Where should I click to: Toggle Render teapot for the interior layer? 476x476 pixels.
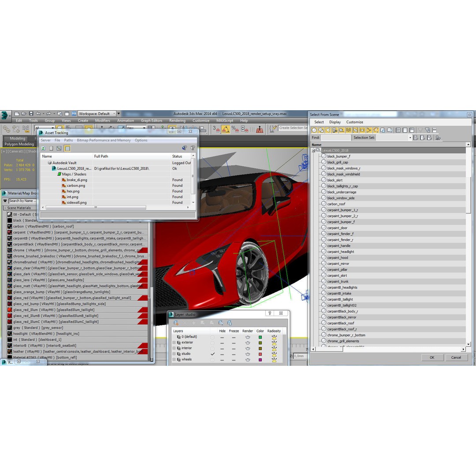(248, 348)
